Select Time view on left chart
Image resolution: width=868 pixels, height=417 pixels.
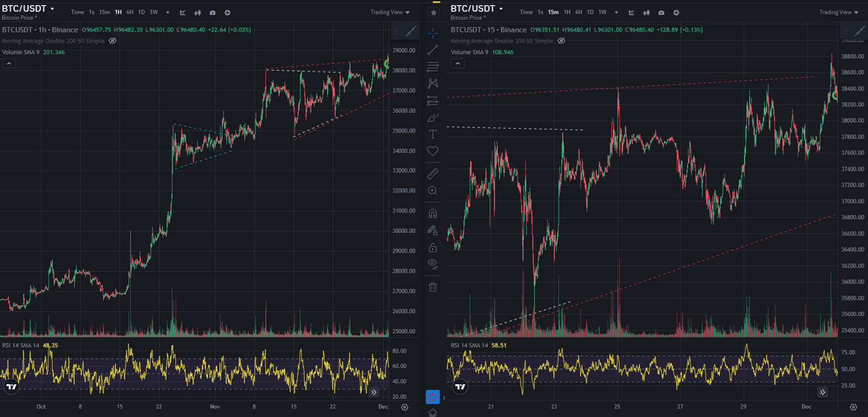tap(78, 12)
